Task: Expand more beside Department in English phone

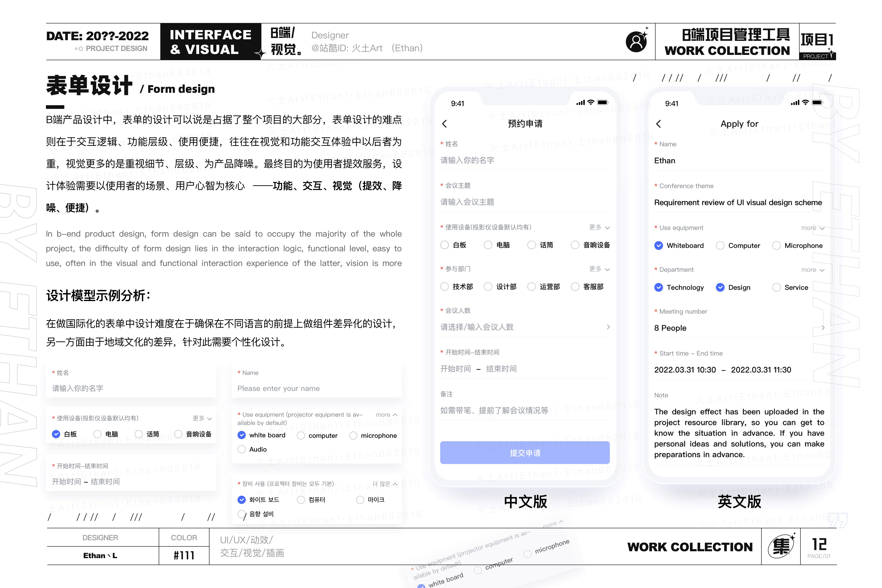Action: pos(813,270)
